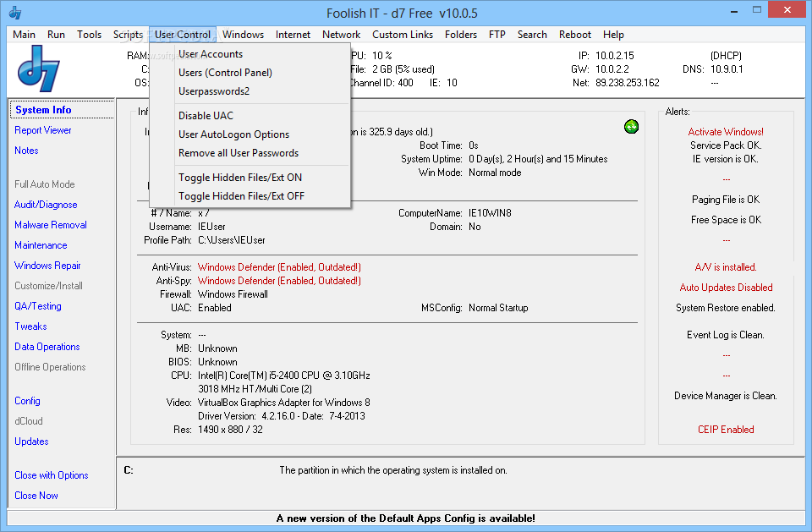This screenshot has height=532, width=812.
Task: Click the Net IP 89.238.253.162
Action: click(x=627, y=82)
